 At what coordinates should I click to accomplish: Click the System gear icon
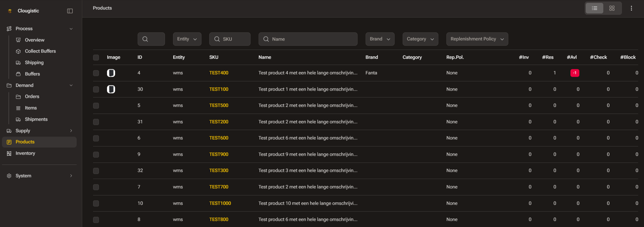coord(9,176)
